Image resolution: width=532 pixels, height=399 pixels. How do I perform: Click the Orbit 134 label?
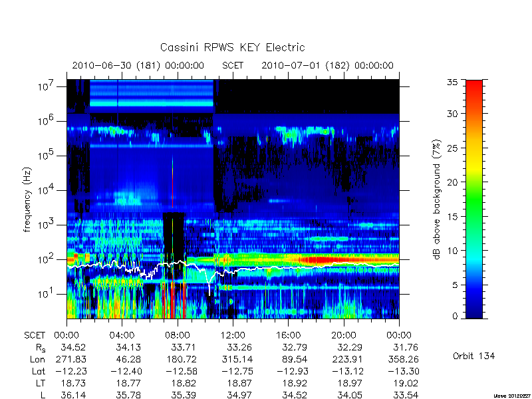(x=473, y=356)
